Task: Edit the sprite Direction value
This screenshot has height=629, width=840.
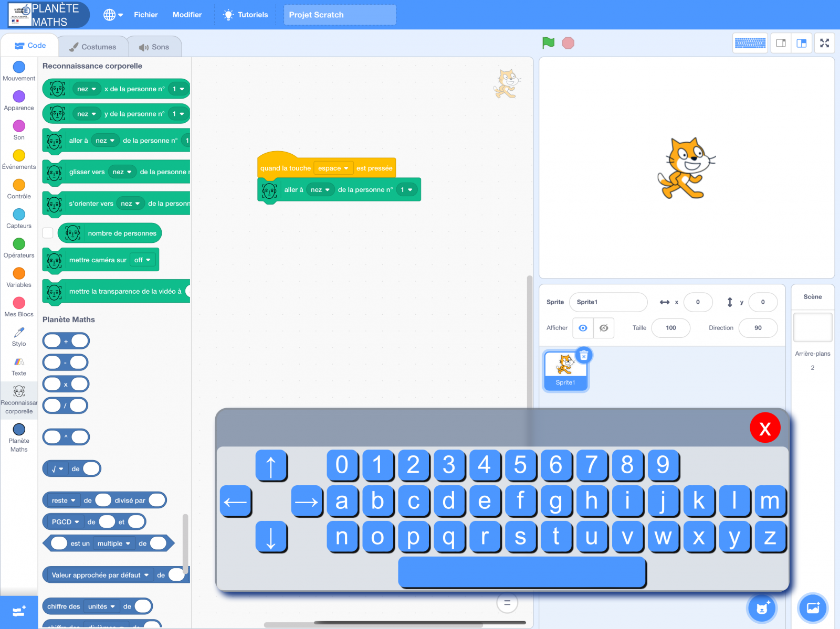Action: coord(758,328)
